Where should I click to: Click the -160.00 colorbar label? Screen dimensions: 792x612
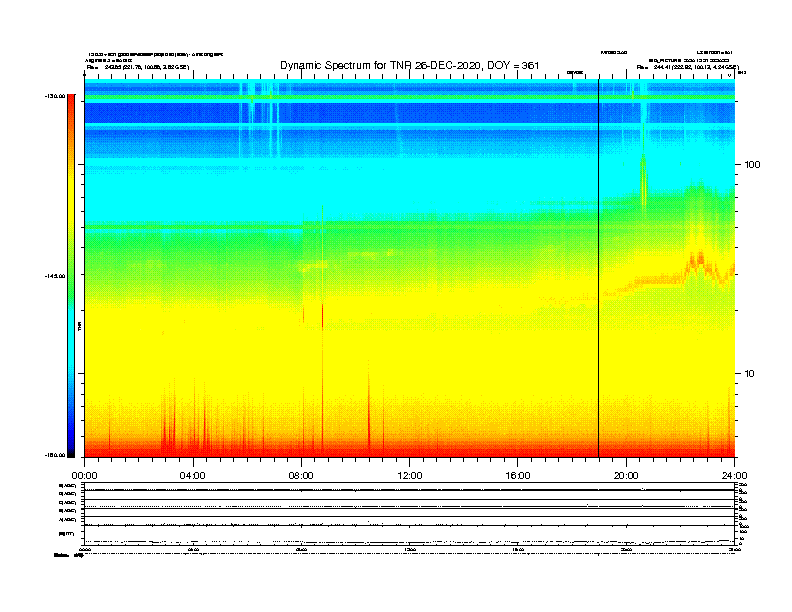55,455
